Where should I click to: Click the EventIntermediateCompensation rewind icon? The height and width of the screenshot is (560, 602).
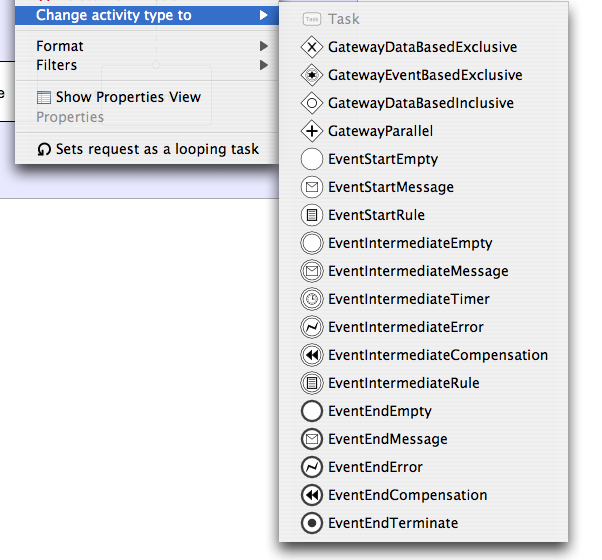[x=312, y=355]
